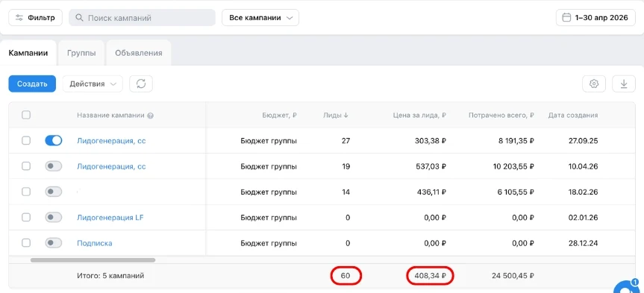Click the 28.12.24 creation date
Viewport: 644px width, 293px height.
click(x=584, y=243)
